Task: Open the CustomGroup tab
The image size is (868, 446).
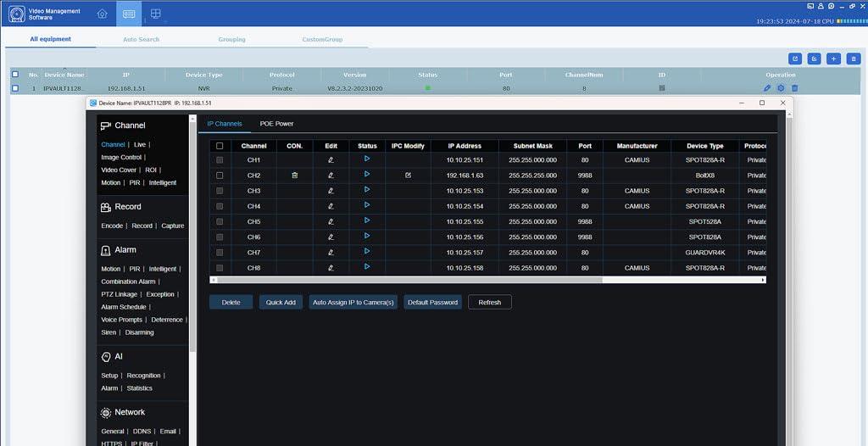Action: click(322, 39)
